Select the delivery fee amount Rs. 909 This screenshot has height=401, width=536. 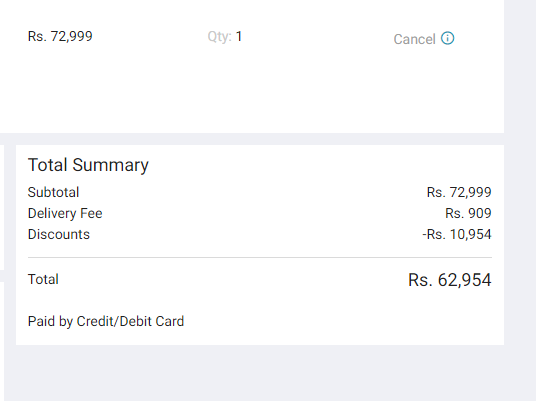[468, 213]
